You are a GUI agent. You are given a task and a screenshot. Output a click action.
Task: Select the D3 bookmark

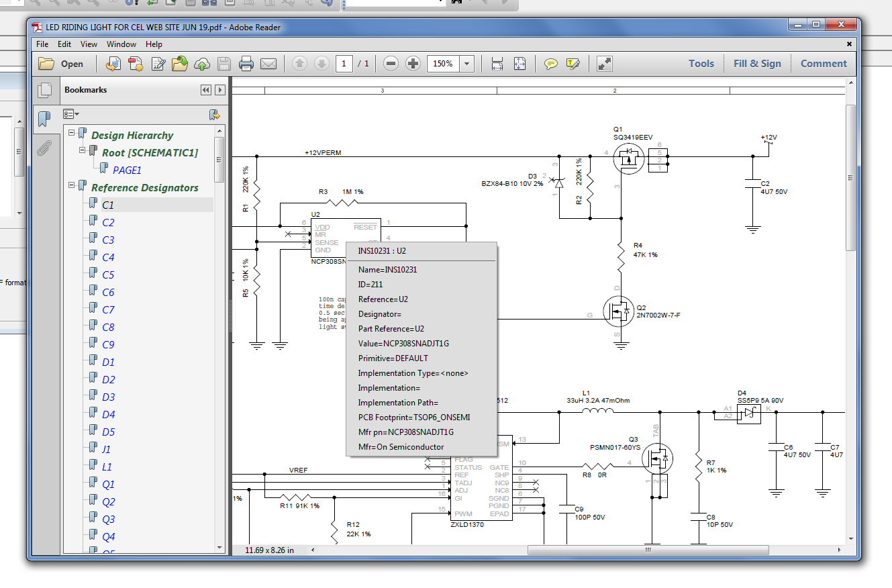pyautogui.click(x=108, y=397)
